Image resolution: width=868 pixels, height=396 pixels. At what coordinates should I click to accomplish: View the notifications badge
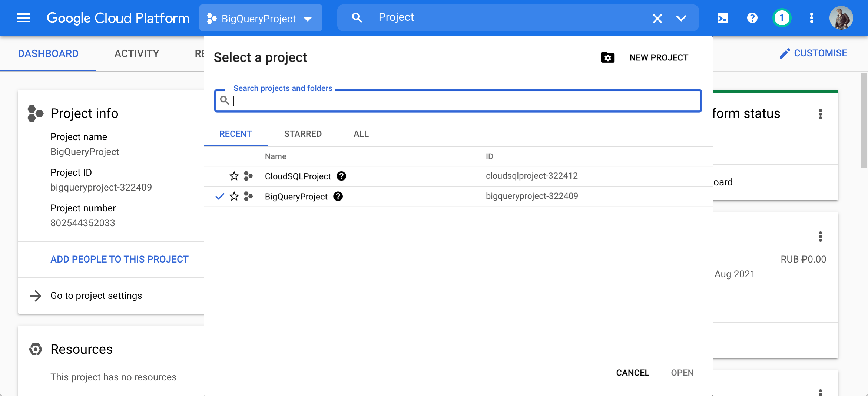point(781,18)
